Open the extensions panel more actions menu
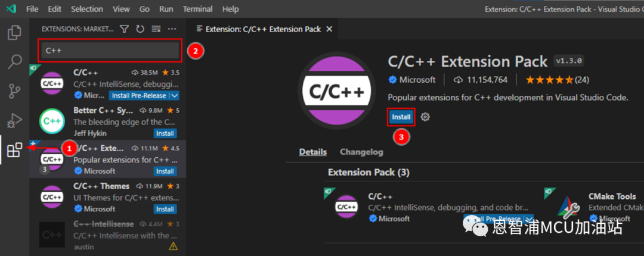Screen dimensions: 644x256 pyautogui.click(x=172, y=29)
